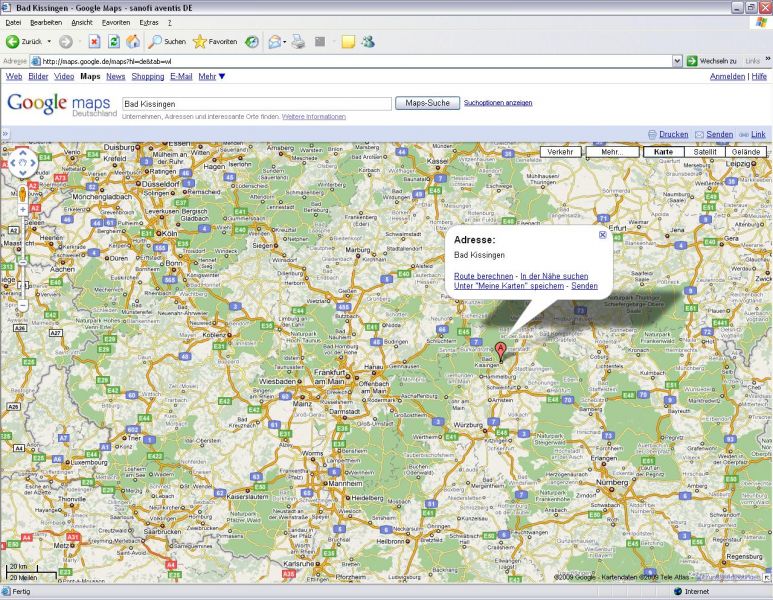This screenshot has width=773, height=600.
Task: Stop page loading with red X icon
Action: pos(94,42)
